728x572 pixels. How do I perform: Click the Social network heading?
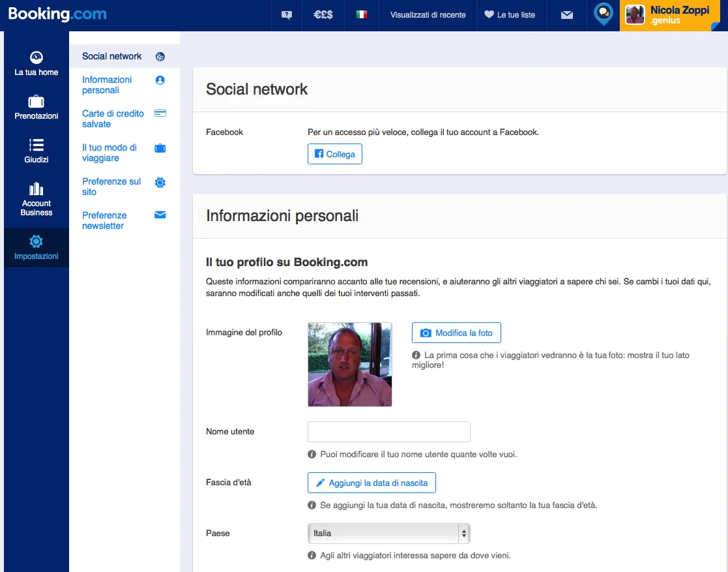pos(257,89)
